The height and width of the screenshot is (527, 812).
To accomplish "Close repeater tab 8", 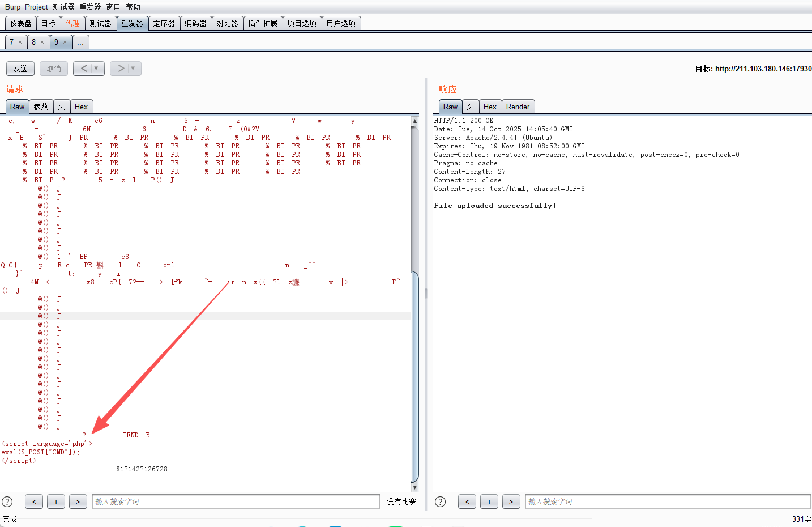I will [x=42, y=42].
